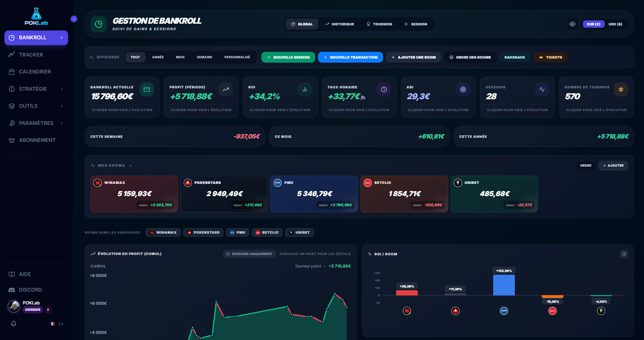This screenshot has height=340, width=644.
Task: Open the Tournois tab
Action: click(x=379, y=24)
